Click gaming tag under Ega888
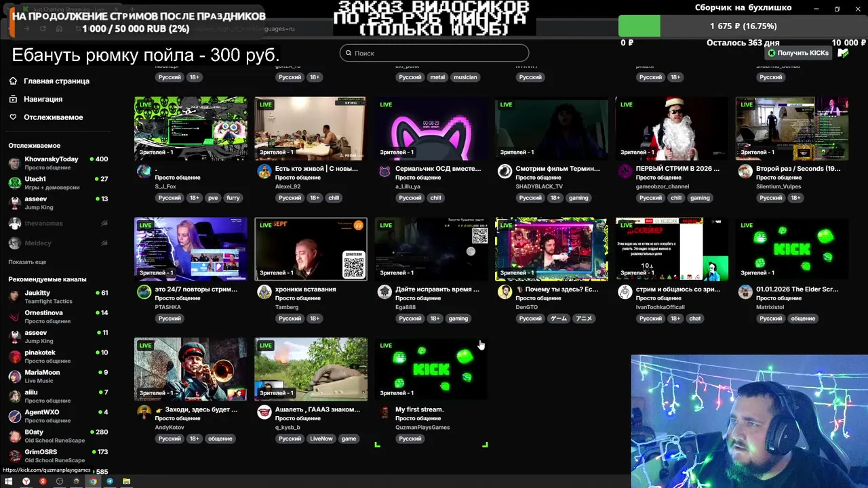Screen dimensions: 868x488 (x=458, y=319)
